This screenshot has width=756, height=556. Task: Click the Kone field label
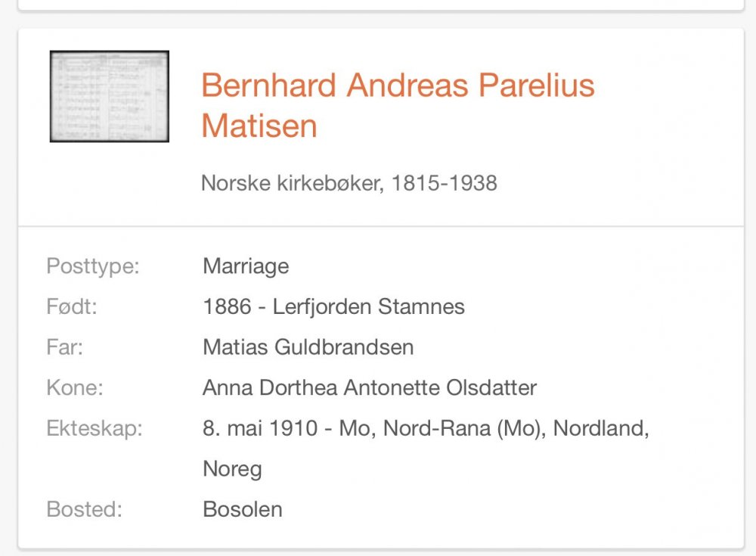pos(75,387)
